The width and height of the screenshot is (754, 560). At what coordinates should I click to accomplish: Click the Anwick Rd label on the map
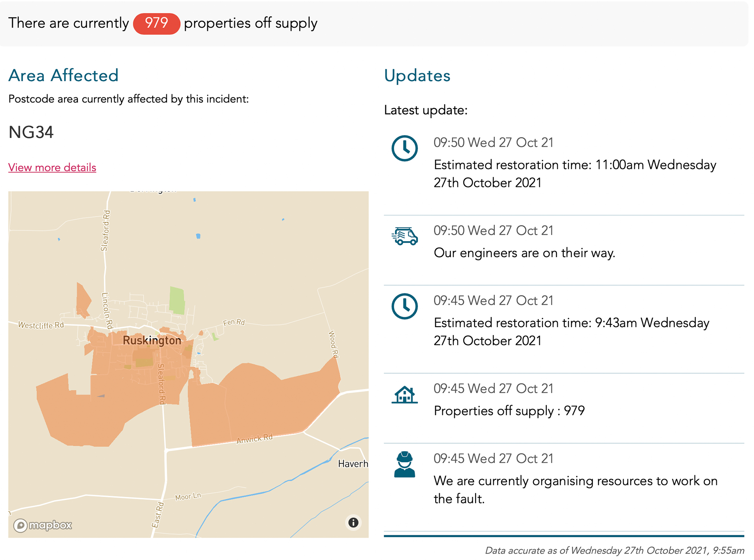(254, 439)
